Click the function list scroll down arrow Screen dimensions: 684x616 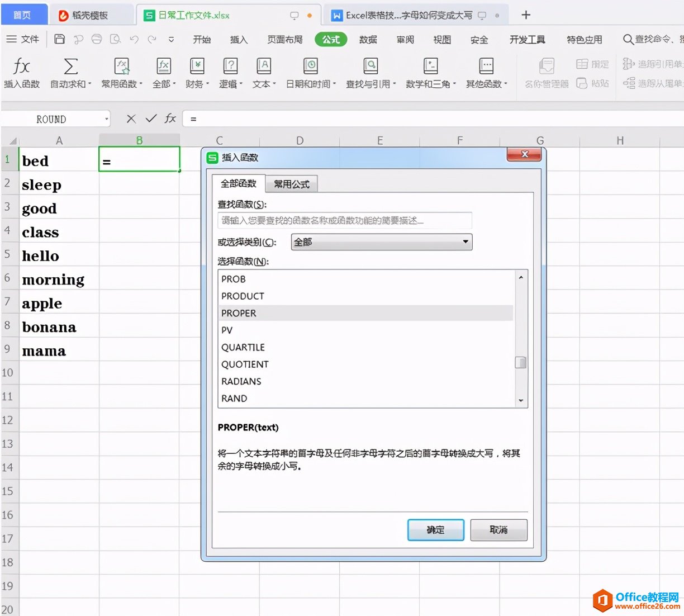(521, 400)
